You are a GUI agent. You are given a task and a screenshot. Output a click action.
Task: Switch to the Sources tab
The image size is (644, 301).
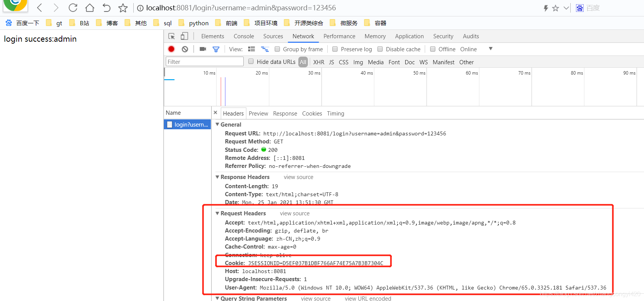click(273, 36)
